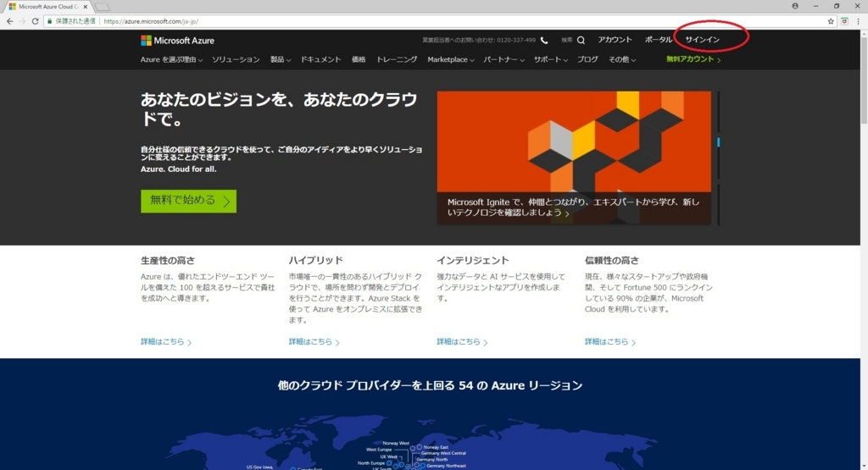Viewport: 868px width, 470px height.
Task: Open the トレーニング menu item
Action: tap(397, 59)
